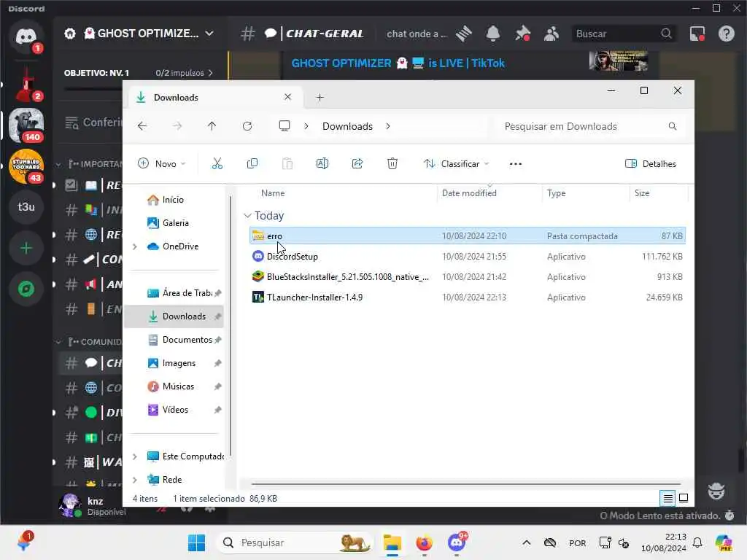This screenshot has width=747, height=560.
Task: Select the BlueStacksInstaller file
Action: pos(468,277)
